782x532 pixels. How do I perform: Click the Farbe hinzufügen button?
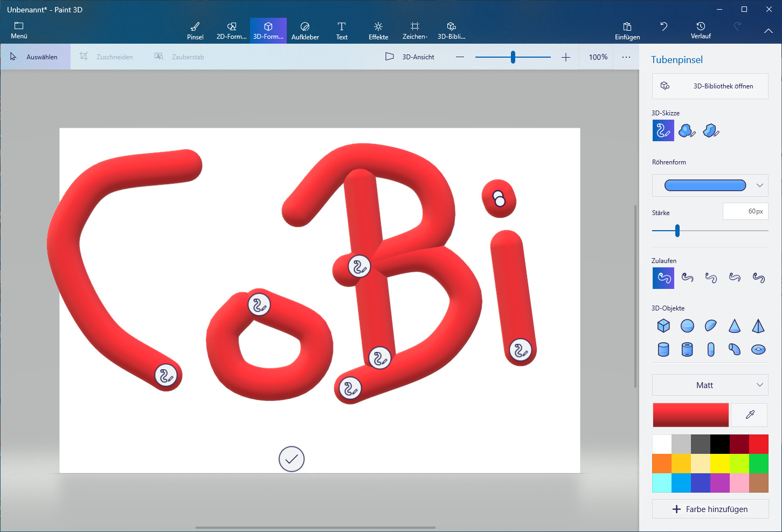[x=710, y=509]
